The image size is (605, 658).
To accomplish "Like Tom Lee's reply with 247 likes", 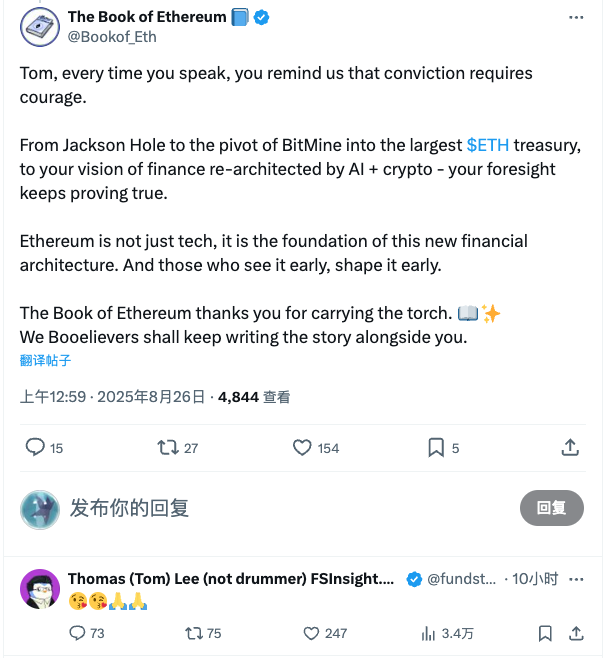I will click(x=311, y=633).
